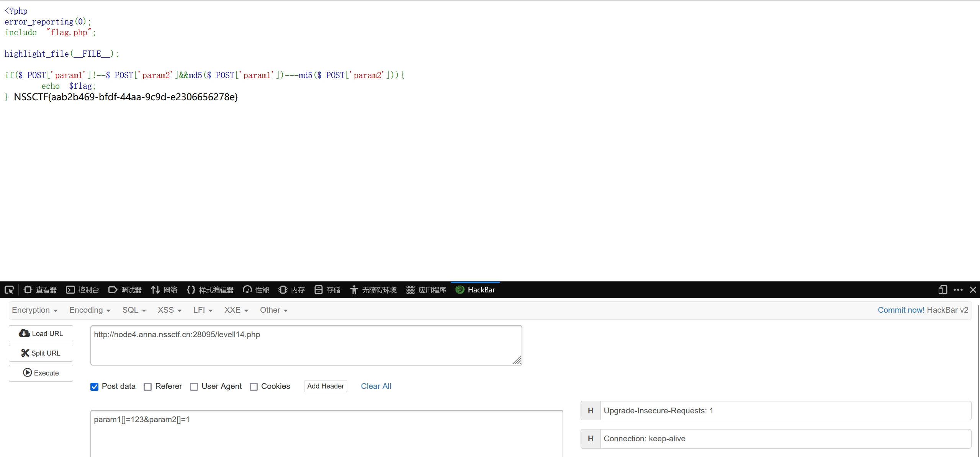Close the developer tools panel
Image resolution: width=980 pixels, height=457 pixels.
coord(973,290)
